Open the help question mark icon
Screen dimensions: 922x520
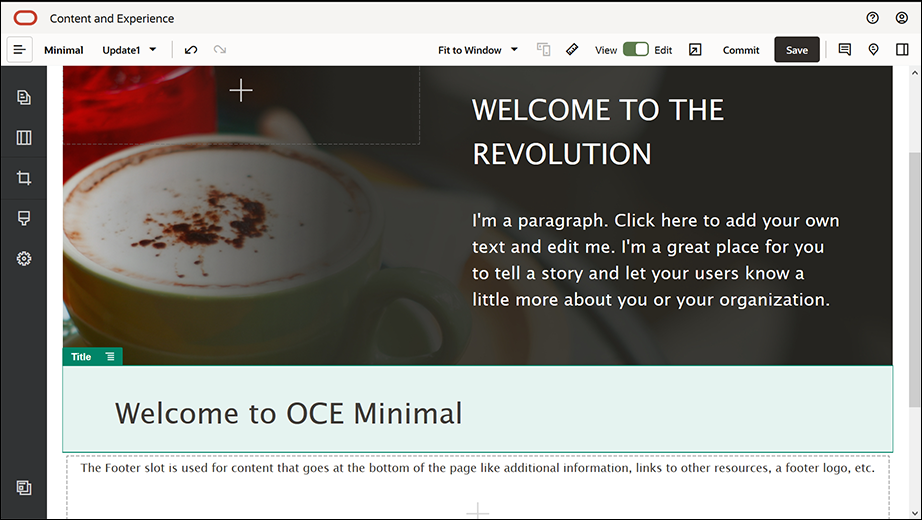[x=873, y=18]
